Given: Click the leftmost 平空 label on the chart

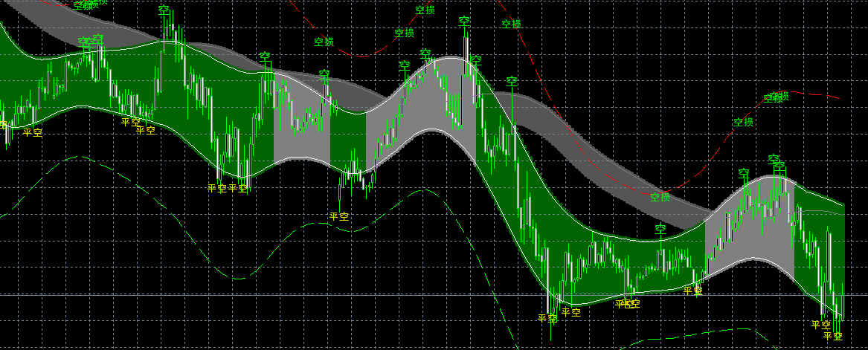Looking at the screenshot, I should [x=33, y=132].
